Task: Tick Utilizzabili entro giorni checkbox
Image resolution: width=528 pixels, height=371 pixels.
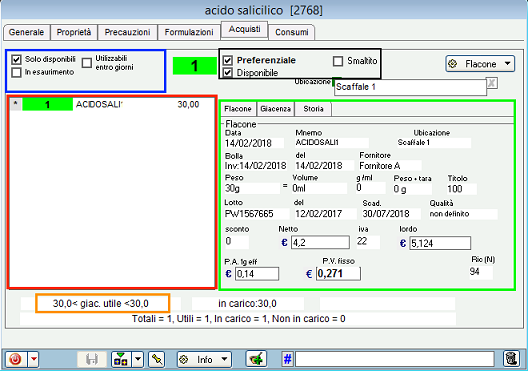Action: (87, 63)
